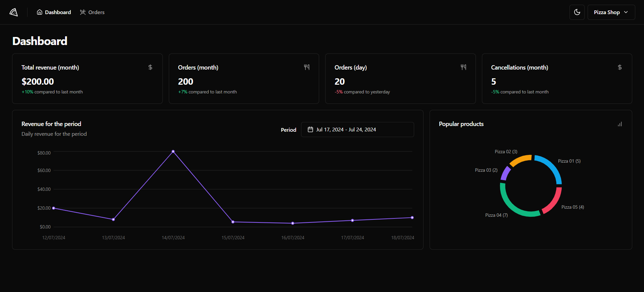Viewport: 644px width, 292px height.
Task: Click '+10% compared to last month' text
Action: coord(52,92)
